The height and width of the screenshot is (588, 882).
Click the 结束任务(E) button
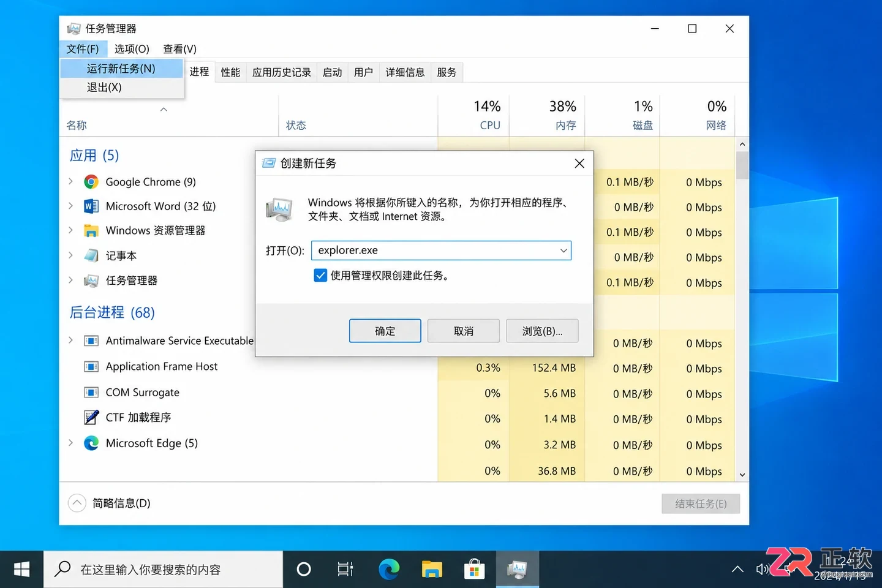click(x=701, y=503)
